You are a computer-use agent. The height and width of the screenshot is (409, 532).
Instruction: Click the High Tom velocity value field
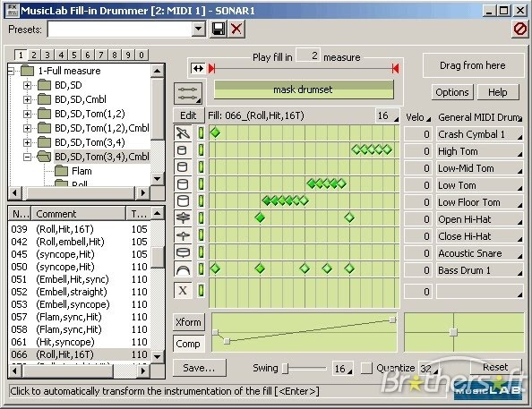click(418, 151)
